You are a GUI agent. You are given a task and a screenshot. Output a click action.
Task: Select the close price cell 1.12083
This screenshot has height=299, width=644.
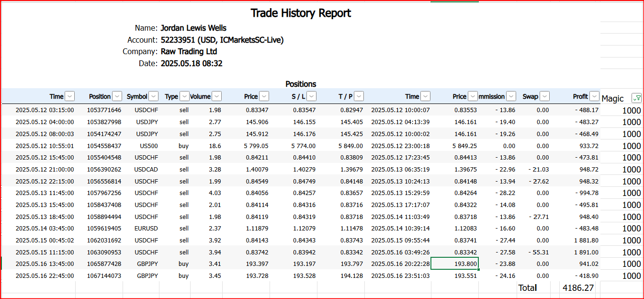point(465,229)
